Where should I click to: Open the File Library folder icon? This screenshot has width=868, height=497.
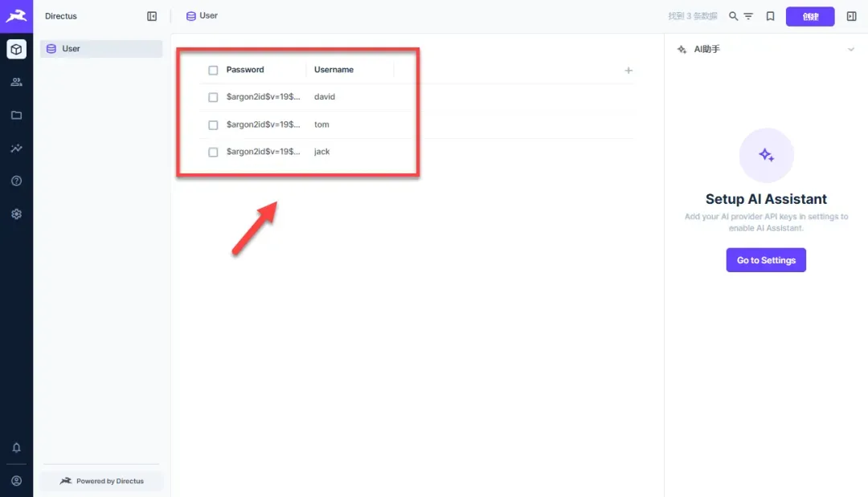(x=16, y=115)
